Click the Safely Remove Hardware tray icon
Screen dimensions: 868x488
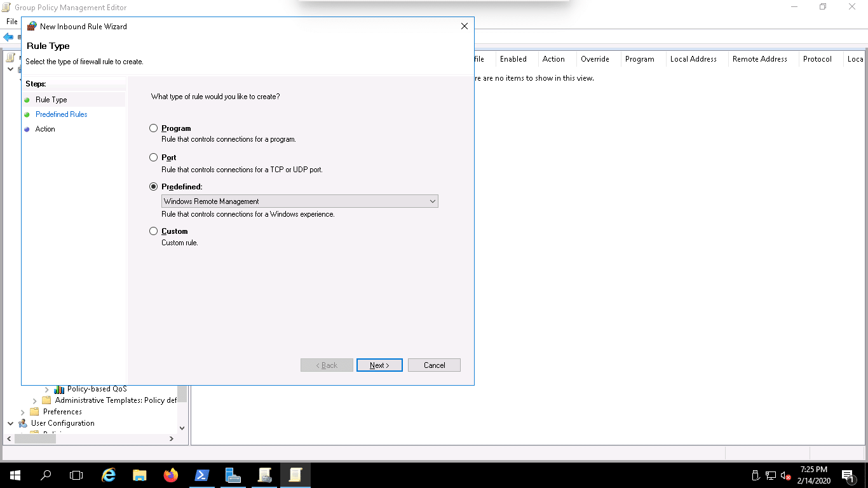tap(756, 475)
